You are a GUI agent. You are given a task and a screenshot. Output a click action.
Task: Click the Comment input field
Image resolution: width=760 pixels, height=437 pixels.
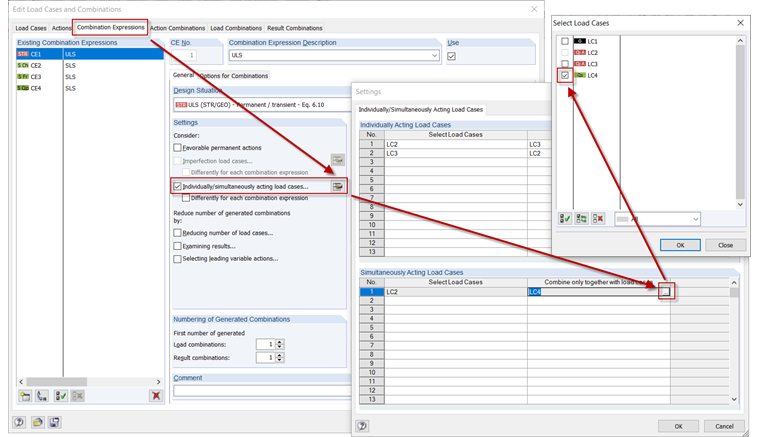point(262,390)
